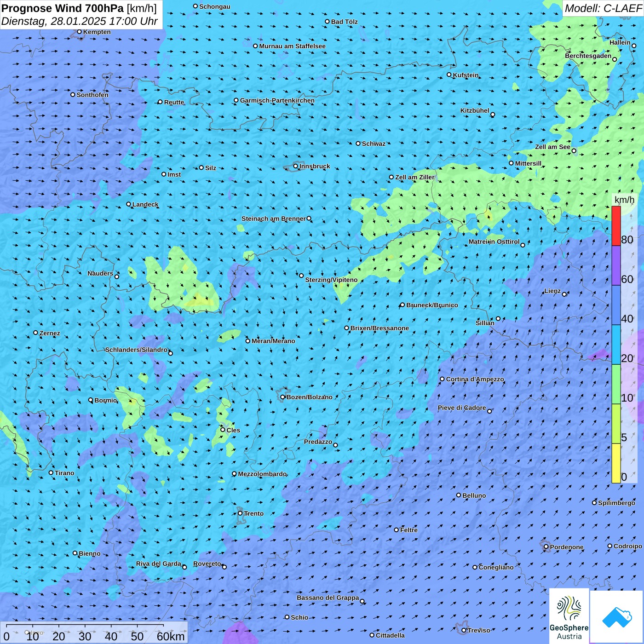Click the 'km/h' legend unit label
The width and height of the screenshot is (644, 644).
[x=624, y=200]
